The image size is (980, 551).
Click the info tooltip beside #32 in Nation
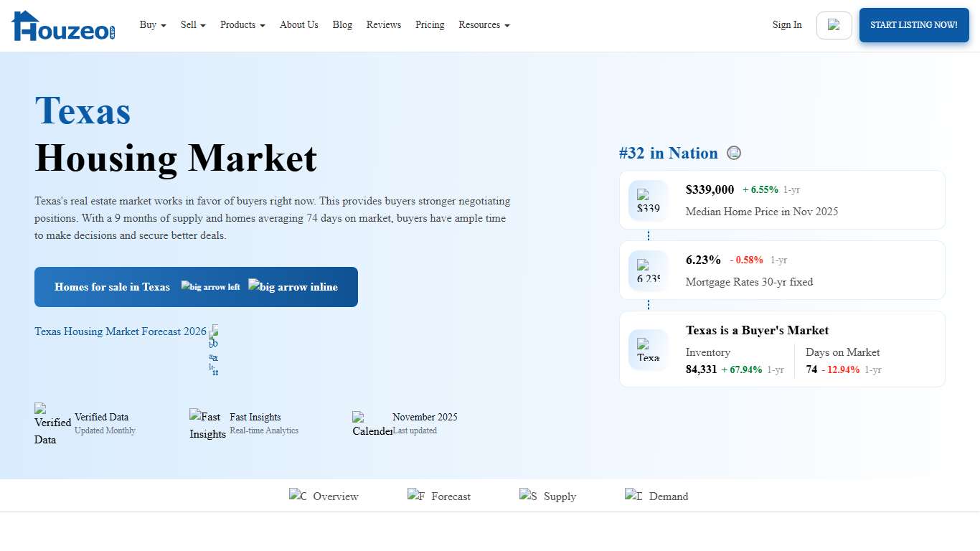[734, 153]
